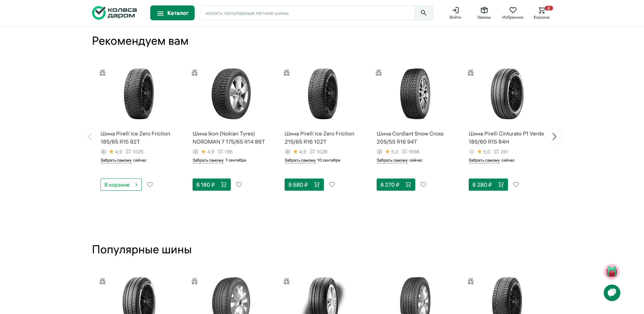This screenshot has width=644, height=314.
Task: Open Избранное favorites in header
Action: (x=513, y=13)
